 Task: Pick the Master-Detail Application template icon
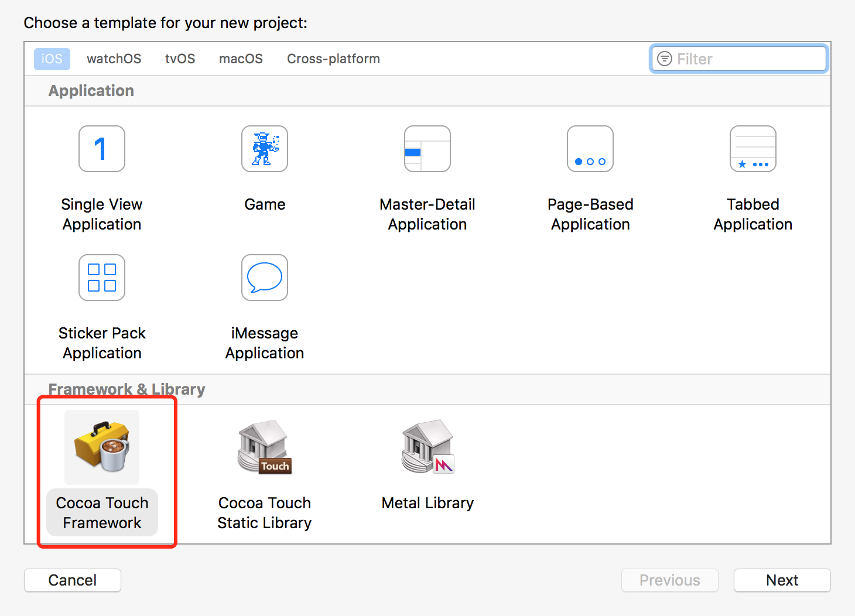coord(427,149)
